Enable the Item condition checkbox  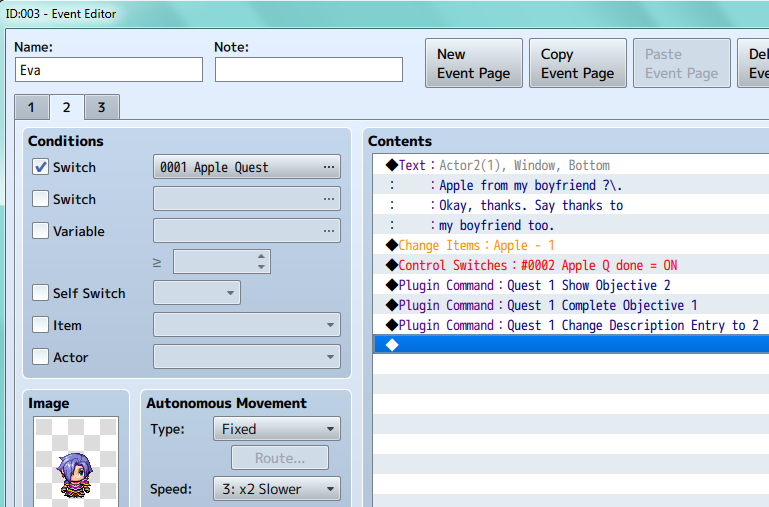tap(40, 325)
